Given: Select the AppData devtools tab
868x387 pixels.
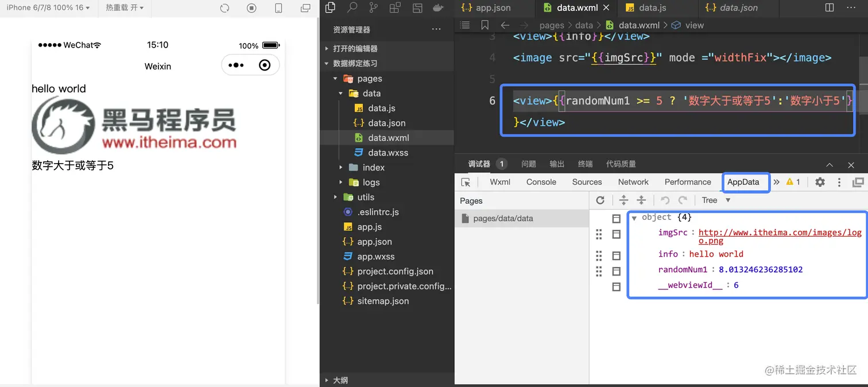Looking at the screenshot, I should pos(743,182).
